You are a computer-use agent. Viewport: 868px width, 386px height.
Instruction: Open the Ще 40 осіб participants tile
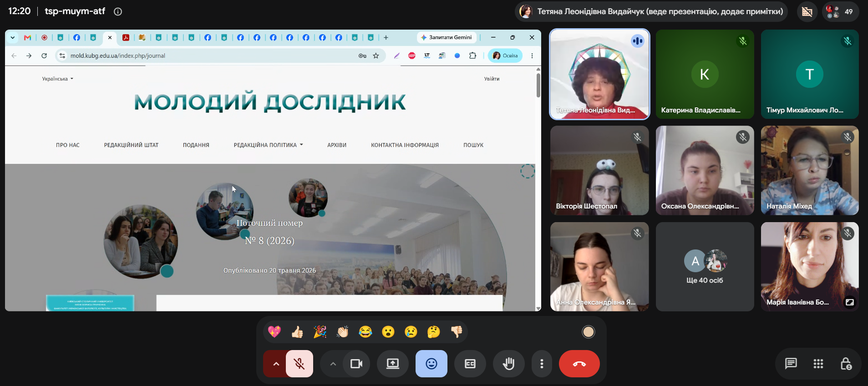coord(705,267)
